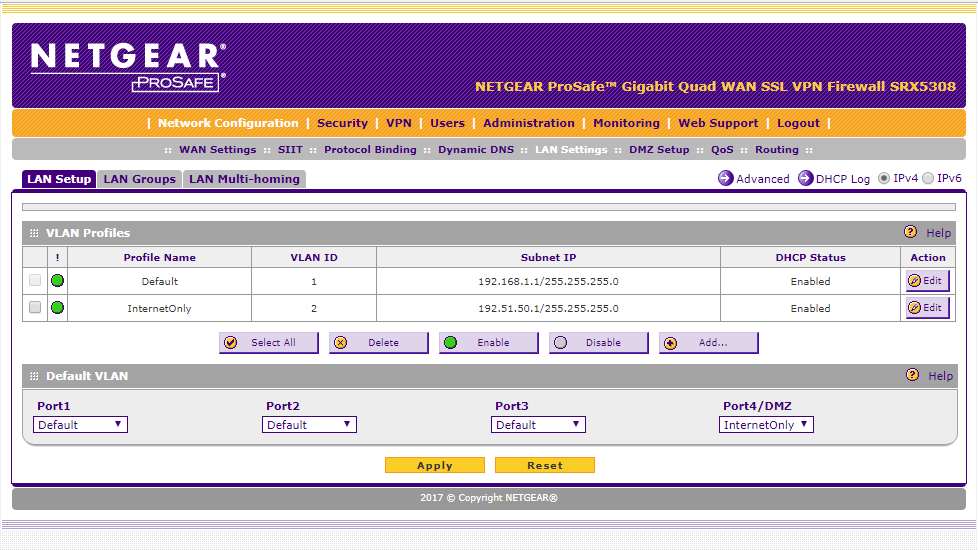Switch to the LAN Groups tab

(140, 179)
